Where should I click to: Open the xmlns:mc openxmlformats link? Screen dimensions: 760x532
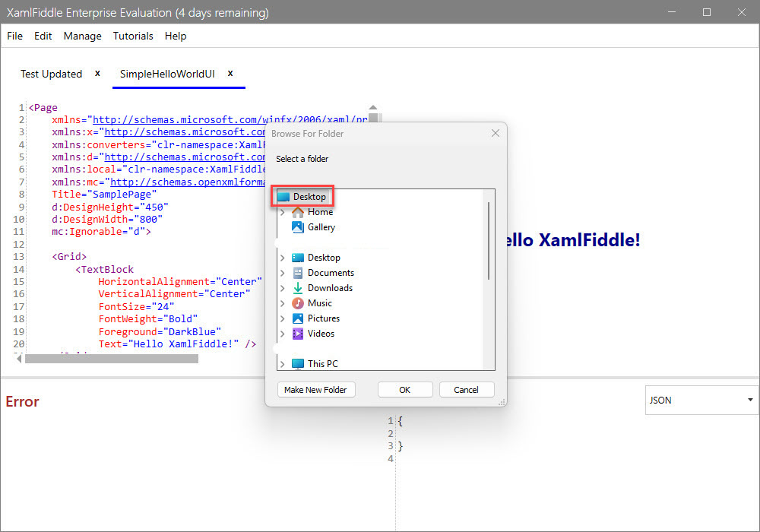tap(188, 182)
